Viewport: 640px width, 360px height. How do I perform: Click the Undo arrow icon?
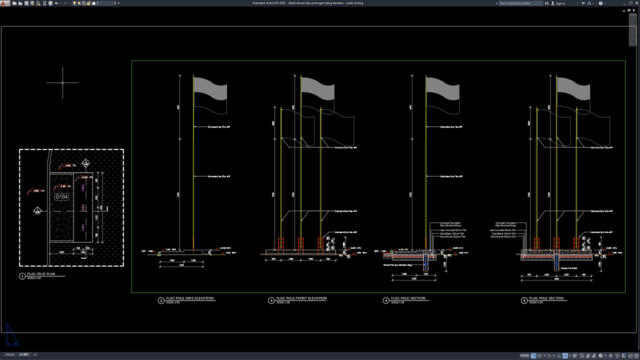56,3
